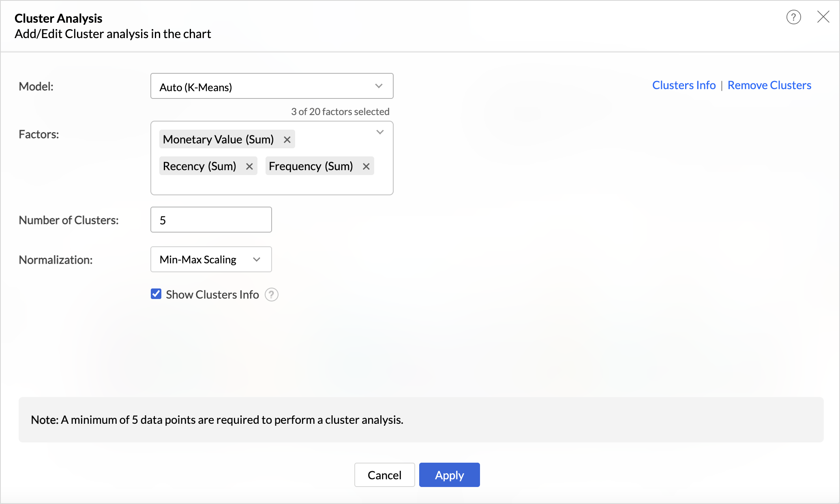Screen dimensions: 840x504
Task: Click help icon beside Show Clusters Info
Action: pyautogui.click(x=271, y=295)
